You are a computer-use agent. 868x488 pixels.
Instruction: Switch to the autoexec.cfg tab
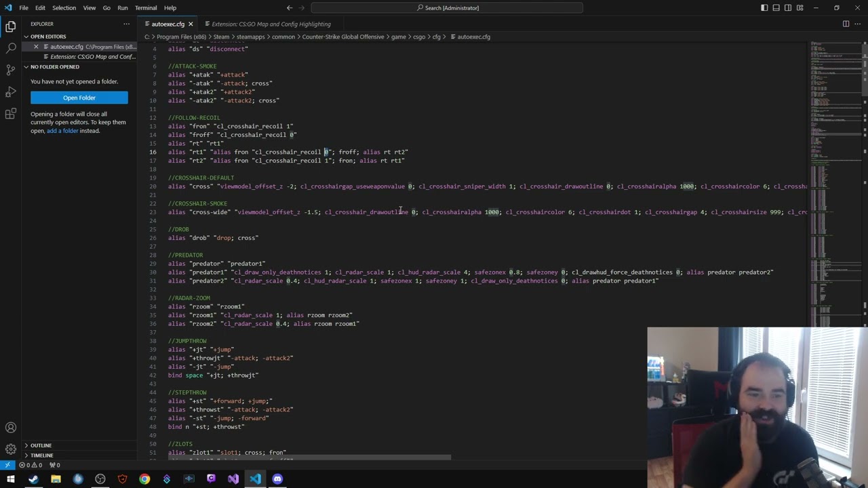[167, 24]
